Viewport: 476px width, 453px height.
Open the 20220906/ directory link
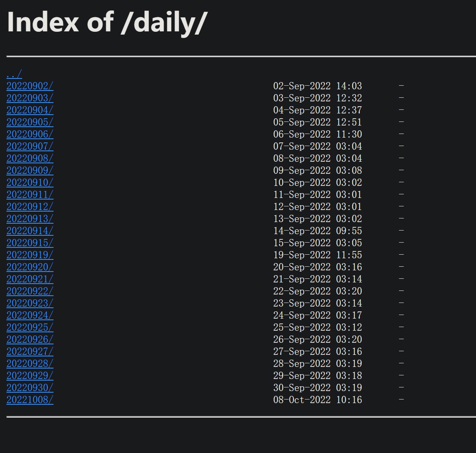point(30,134)
